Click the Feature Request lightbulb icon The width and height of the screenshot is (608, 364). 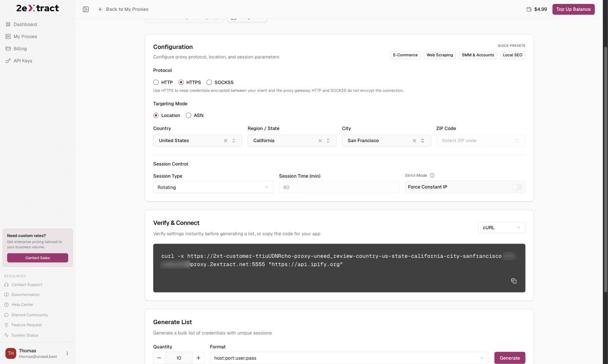7,325
